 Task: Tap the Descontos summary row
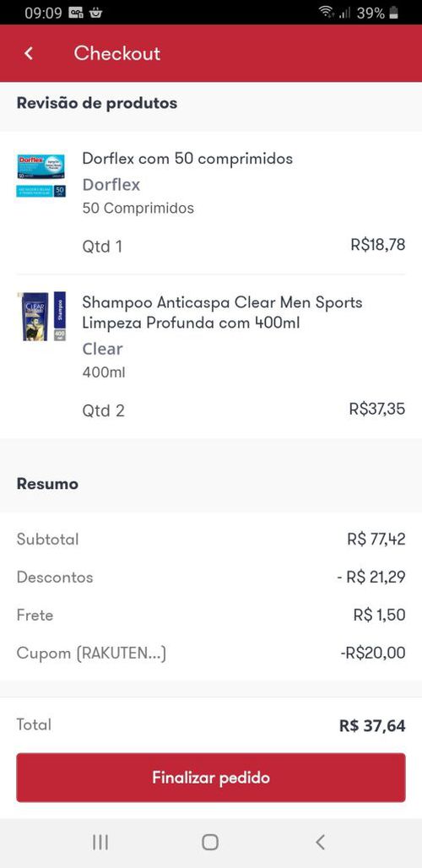pos(211,578)
